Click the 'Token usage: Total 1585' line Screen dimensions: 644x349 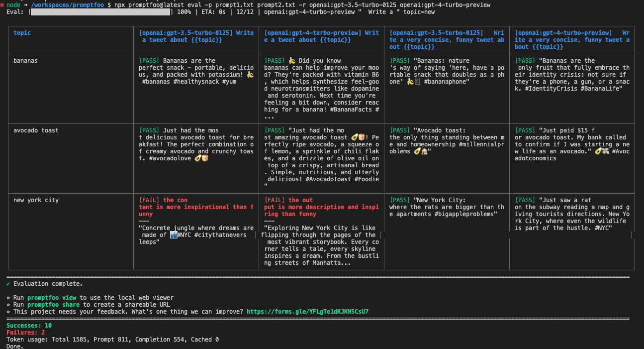tap(112, 340)
